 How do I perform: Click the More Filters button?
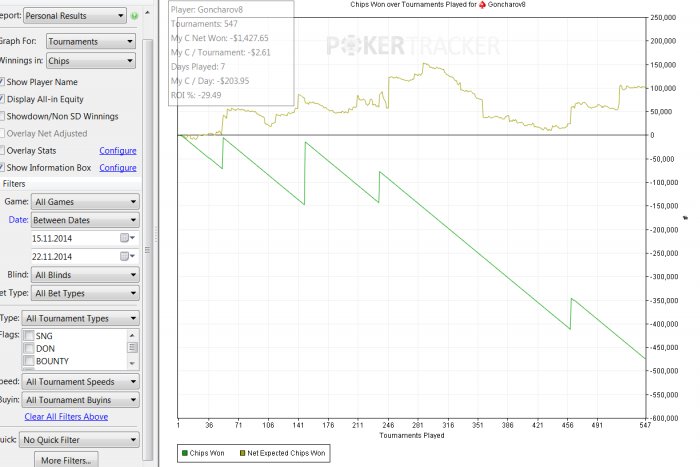66,460
